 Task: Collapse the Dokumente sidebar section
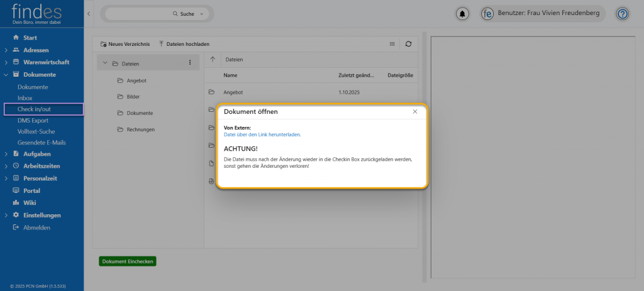point(6,75)
